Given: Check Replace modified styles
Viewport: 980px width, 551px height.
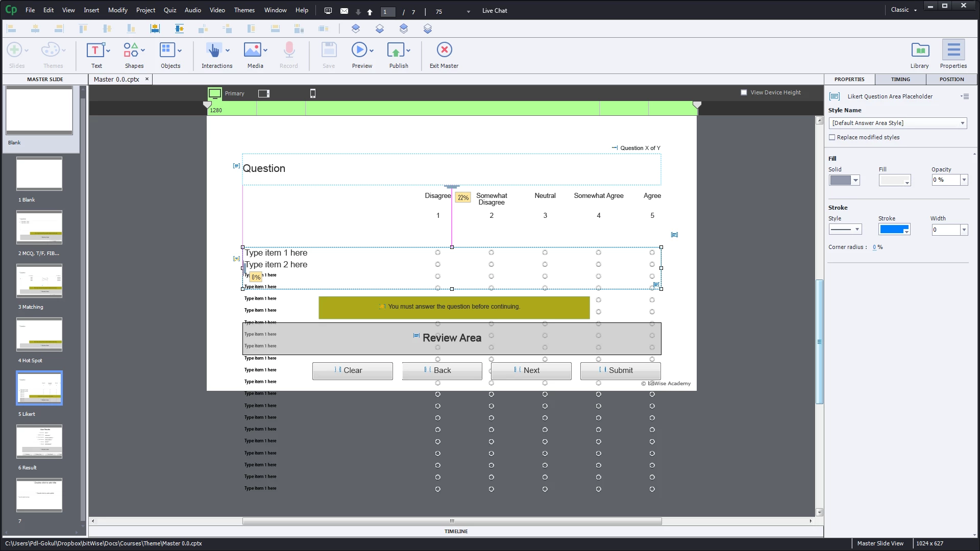Looking at the screenshot, I should point(832,137).
